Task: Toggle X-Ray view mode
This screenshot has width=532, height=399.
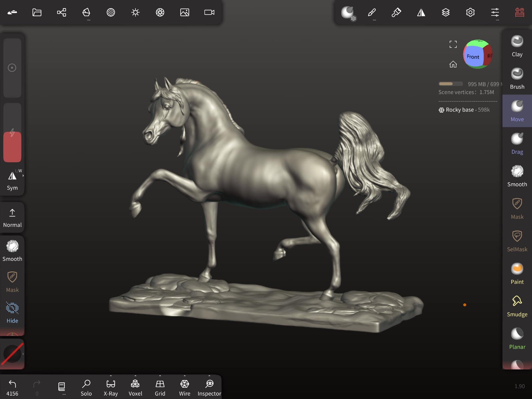Action: pyautogui.click(x=111, y=387)
